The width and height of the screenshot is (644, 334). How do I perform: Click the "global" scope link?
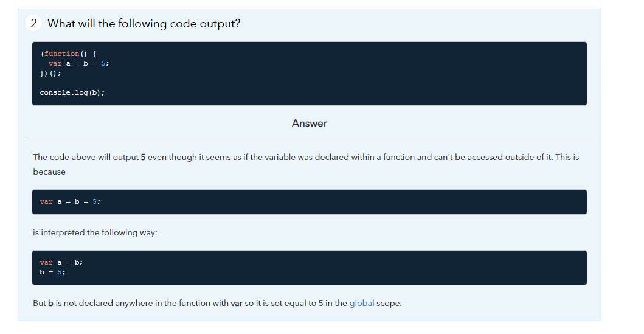(362, 303)
